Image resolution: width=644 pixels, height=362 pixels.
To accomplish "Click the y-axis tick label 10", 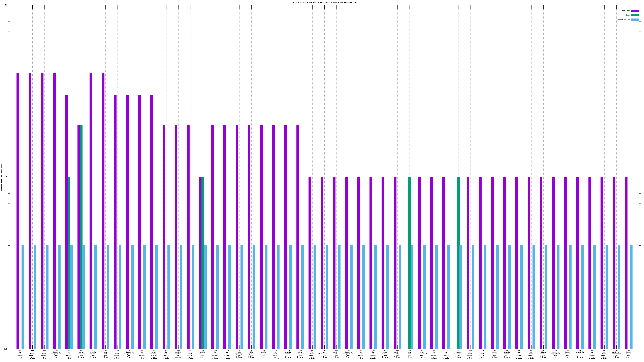I will pyautogui.click(x=6, y=5).
